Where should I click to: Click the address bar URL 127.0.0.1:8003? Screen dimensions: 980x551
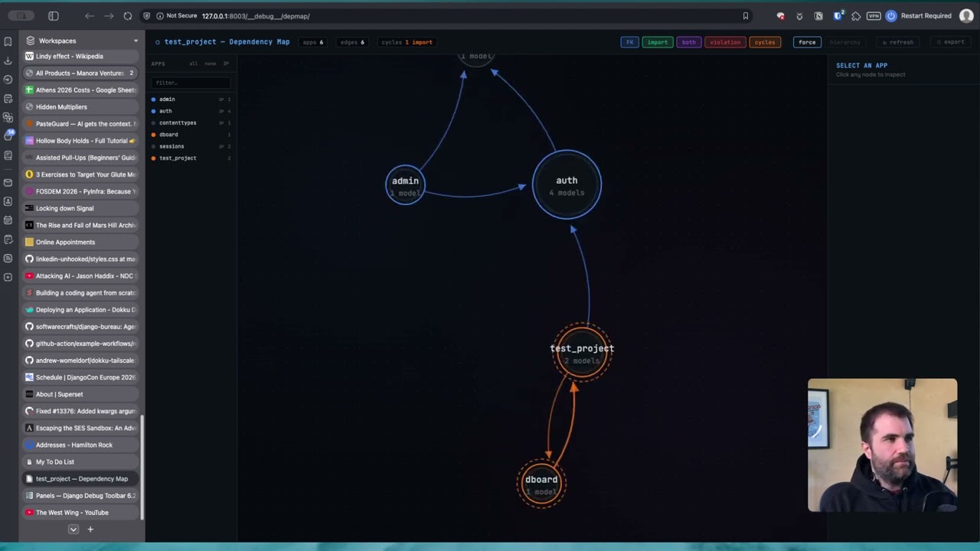[256, 16]
